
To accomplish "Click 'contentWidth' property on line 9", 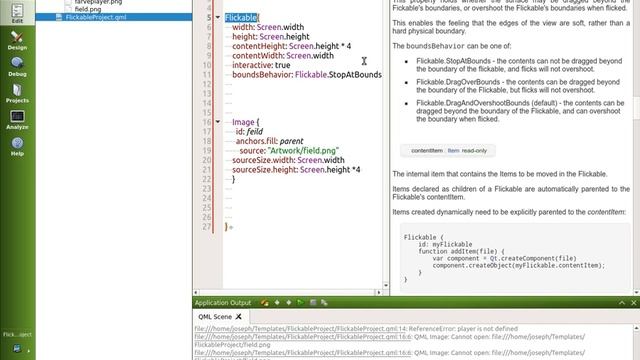I will [x=258, y=56].
